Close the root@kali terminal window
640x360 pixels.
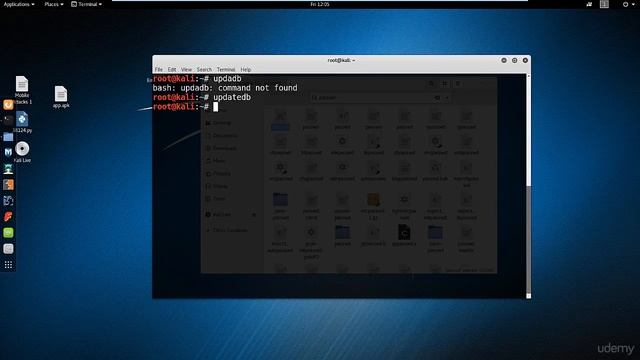(525, 60)
